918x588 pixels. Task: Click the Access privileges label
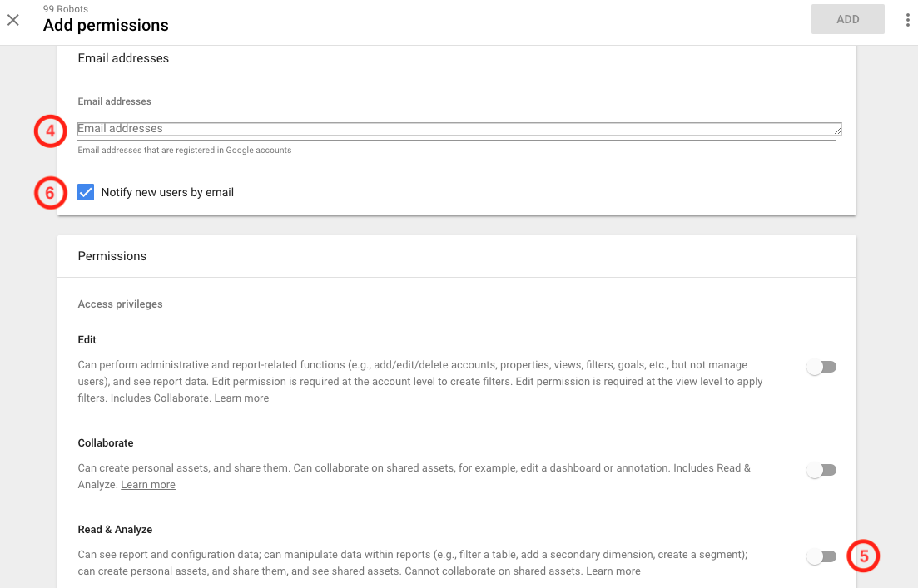(x=120, y=304)
